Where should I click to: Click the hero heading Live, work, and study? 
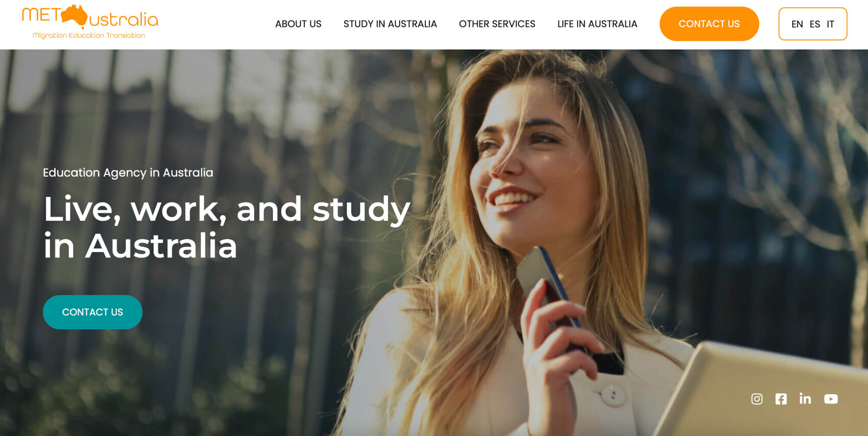click(227, 209)
